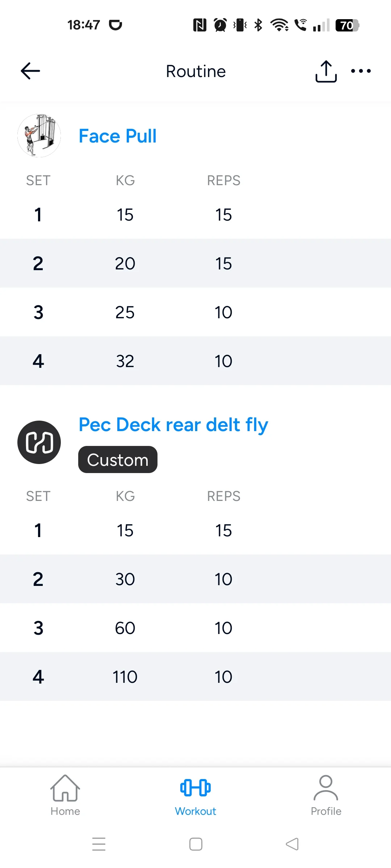The image size is (391, 868).
Task: Select Face Pull set 3 with 25 kg
Action: click(195, 312)
